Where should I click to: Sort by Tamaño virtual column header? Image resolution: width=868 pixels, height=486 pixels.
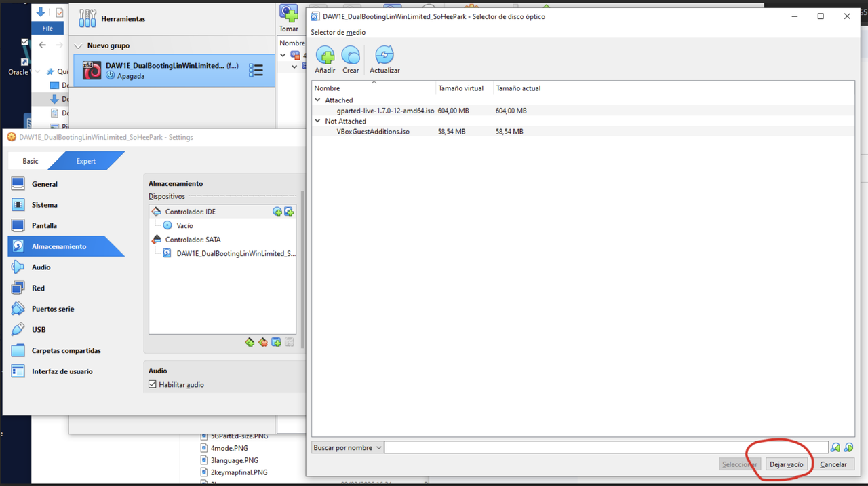464,88
